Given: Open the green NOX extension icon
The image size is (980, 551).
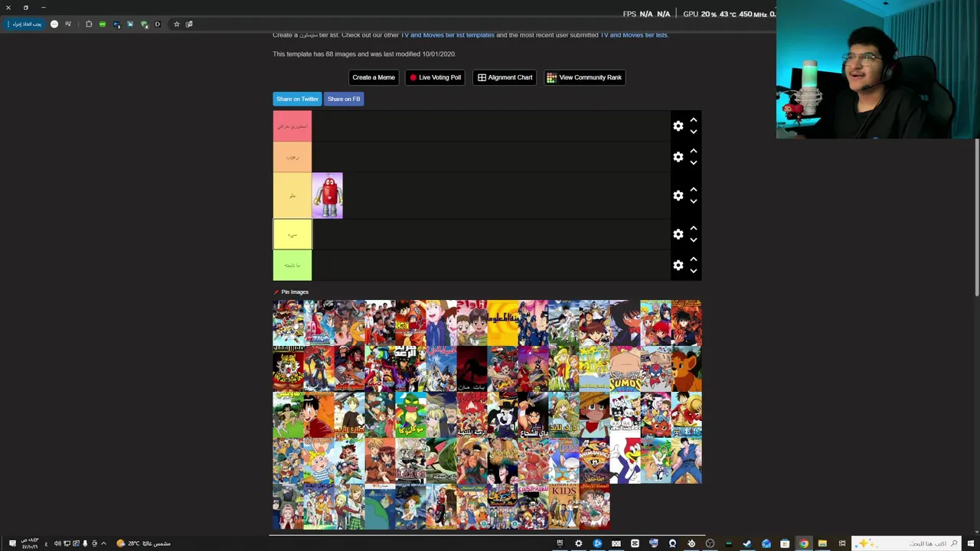Looking at the screenshot, I should coord(103,24).
